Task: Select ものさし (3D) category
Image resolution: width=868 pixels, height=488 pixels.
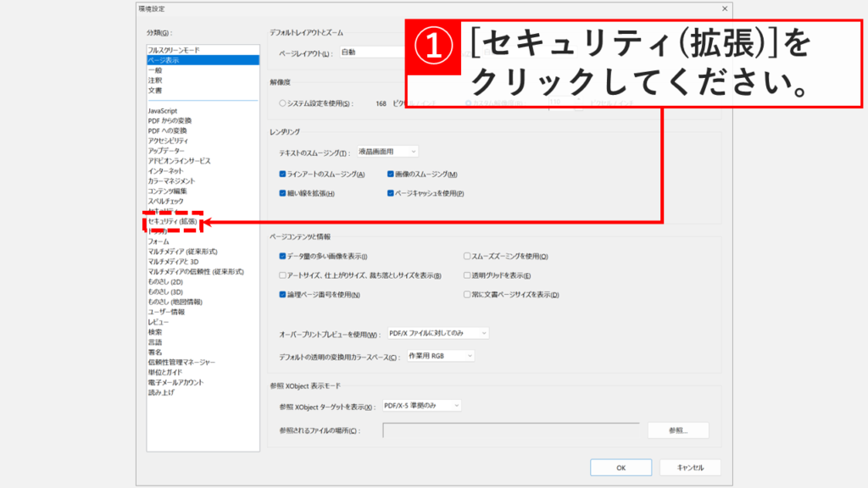Action: coord(165,291)
